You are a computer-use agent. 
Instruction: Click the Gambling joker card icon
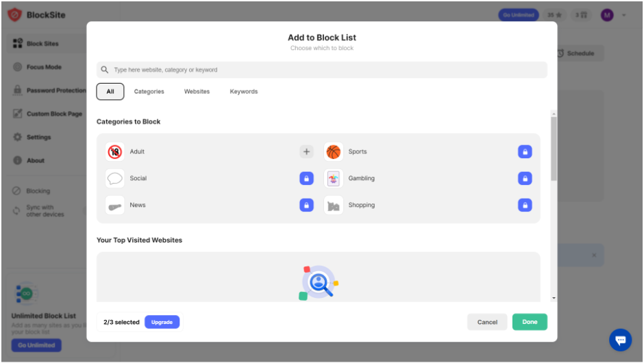coord(333,178)
